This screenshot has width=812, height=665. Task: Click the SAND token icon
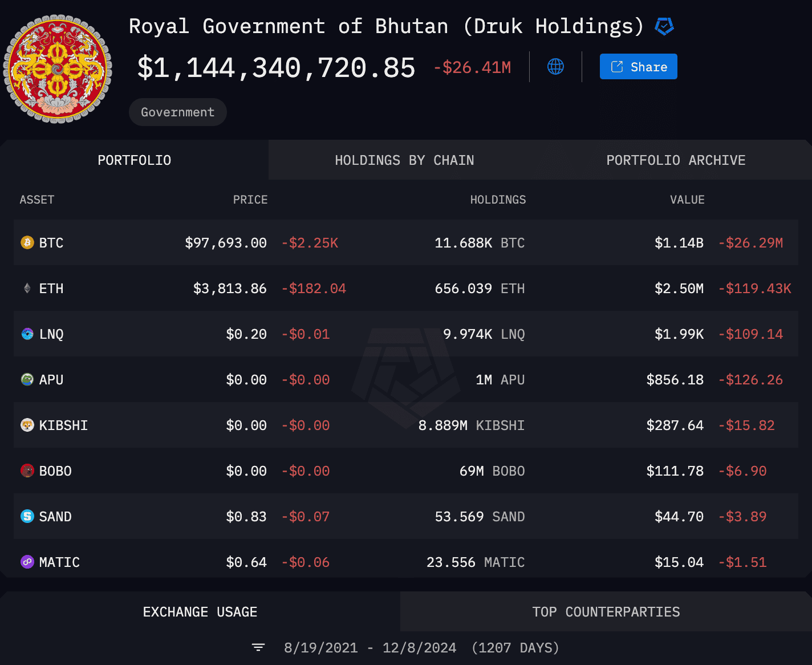(27, 516)
